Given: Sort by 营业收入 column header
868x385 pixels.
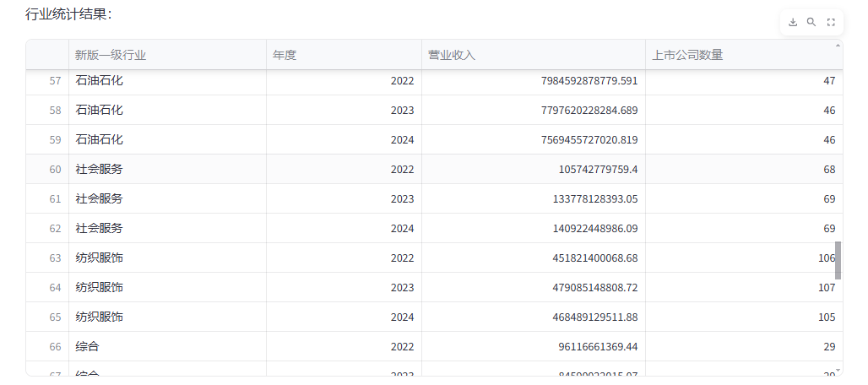Looking at the screenshot, I should coord(534,55).
